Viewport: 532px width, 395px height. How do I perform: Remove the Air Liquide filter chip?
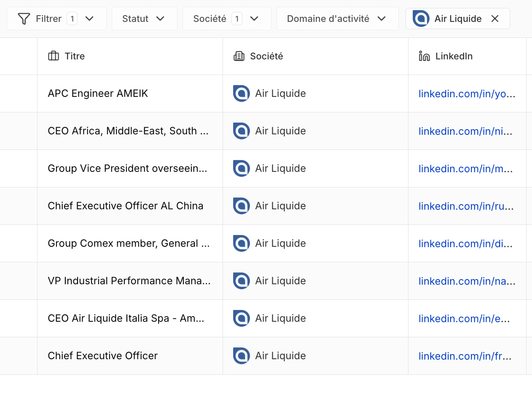495,19
